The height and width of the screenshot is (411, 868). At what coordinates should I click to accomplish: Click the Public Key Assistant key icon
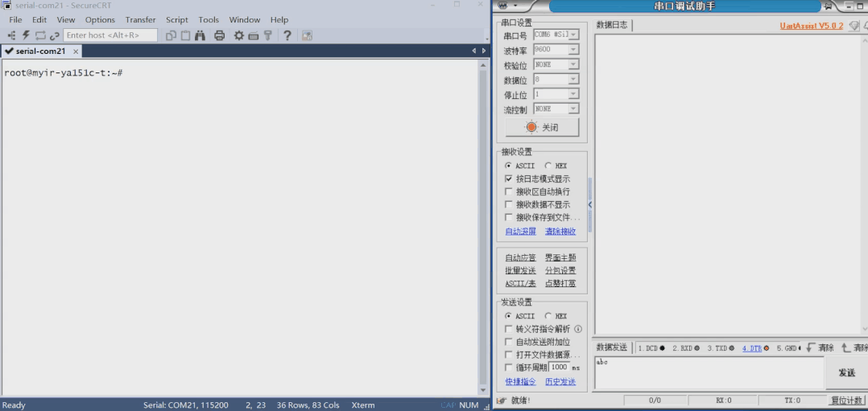coord(268,35)
